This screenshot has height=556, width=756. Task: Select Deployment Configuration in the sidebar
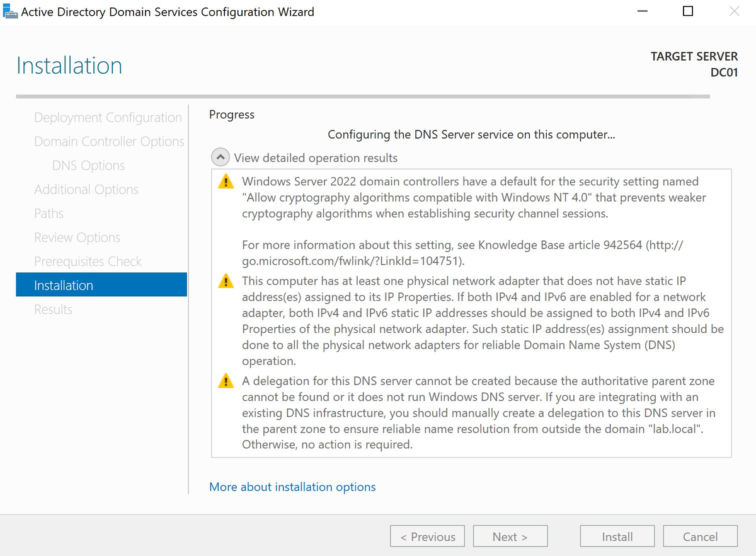coord(108,117)
